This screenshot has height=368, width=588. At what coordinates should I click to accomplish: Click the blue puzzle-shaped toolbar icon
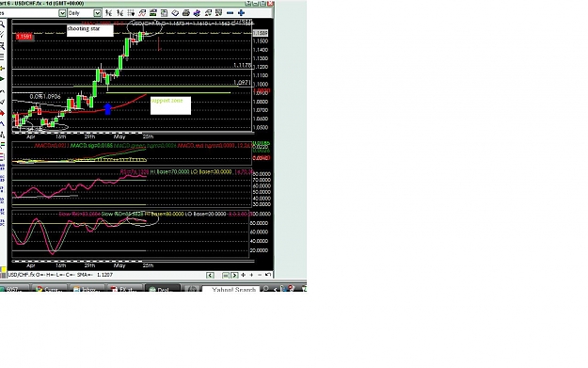point(197,13)
